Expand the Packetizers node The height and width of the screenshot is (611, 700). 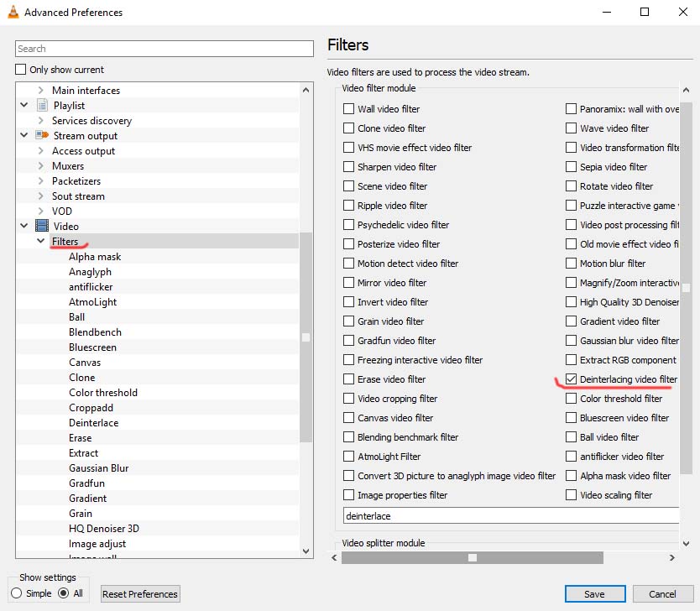coord(40,180)
